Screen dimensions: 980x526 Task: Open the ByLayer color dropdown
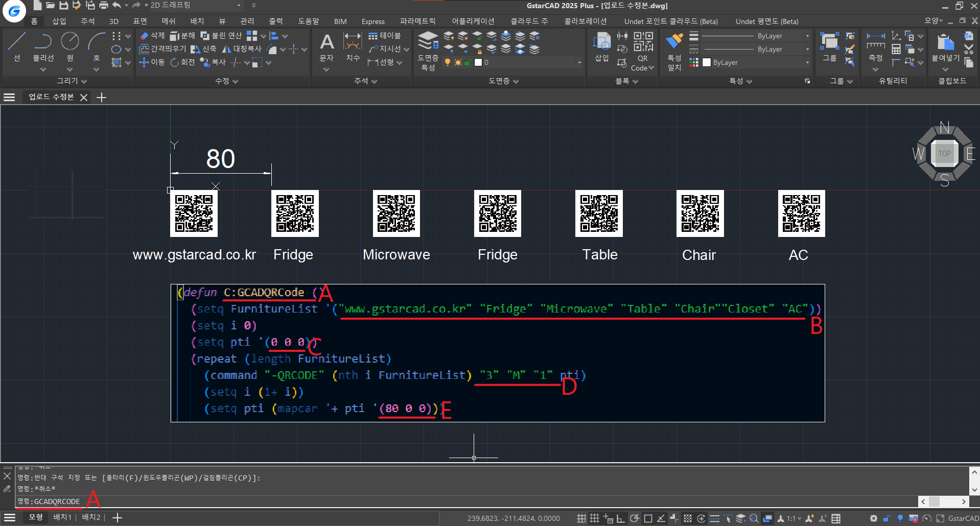coord(807,62)
